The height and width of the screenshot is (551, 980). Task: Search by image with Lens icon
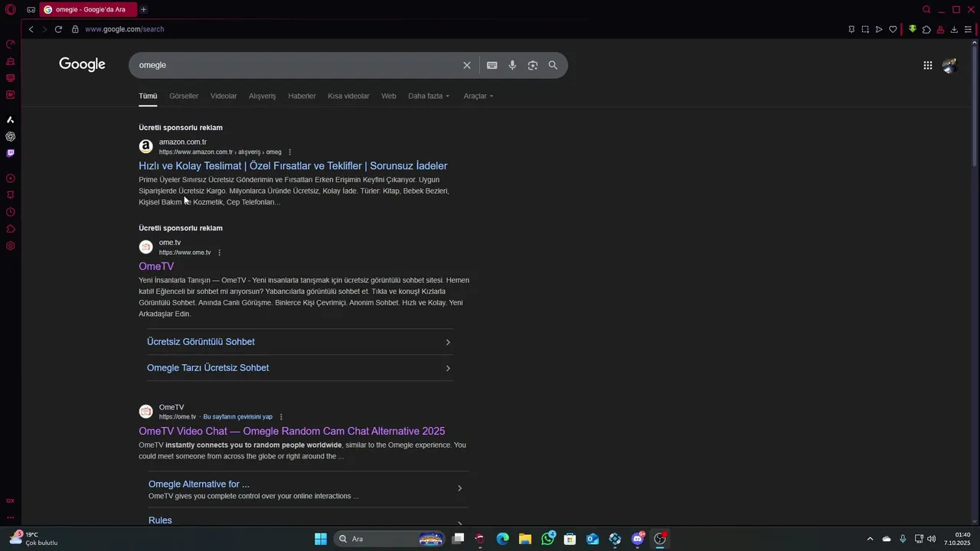pyautogui.click(x=533, y=65)
